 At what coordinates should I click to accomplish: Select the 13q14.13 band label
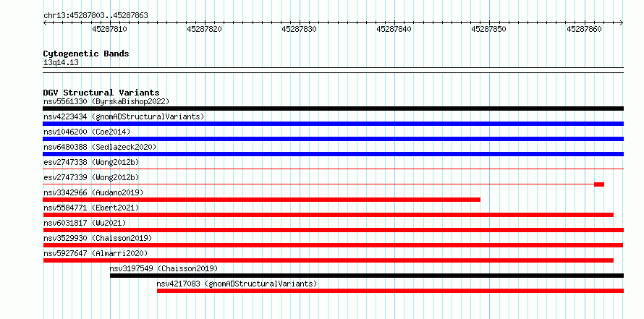click(61, 63)
